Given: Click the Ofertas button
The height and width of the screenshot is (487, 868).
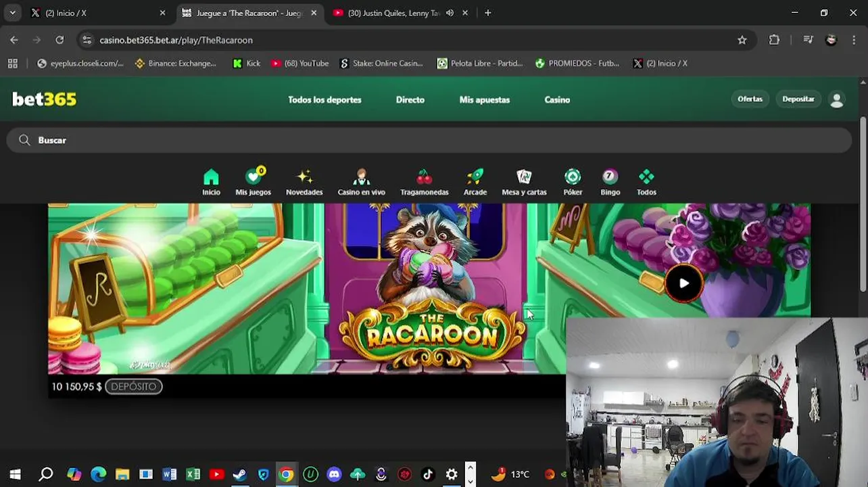Looking at the screenshot, I should (750, 99).
